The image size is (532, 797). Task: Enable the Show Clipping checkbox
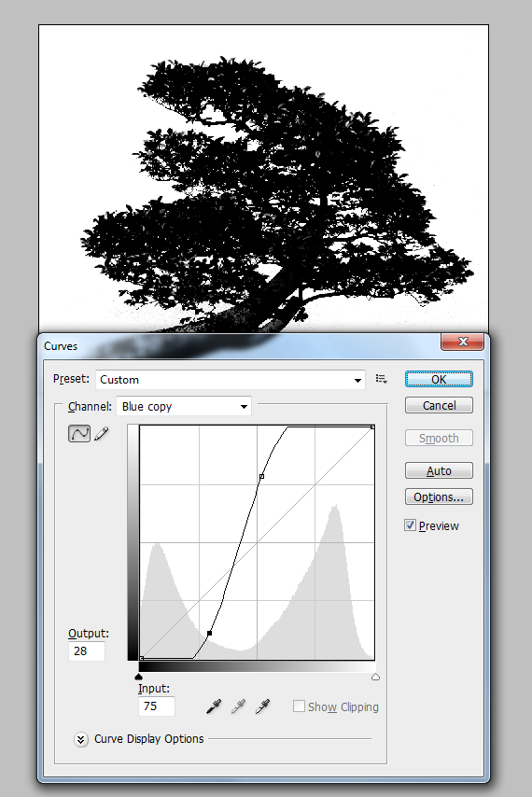(x=299, y=706)
